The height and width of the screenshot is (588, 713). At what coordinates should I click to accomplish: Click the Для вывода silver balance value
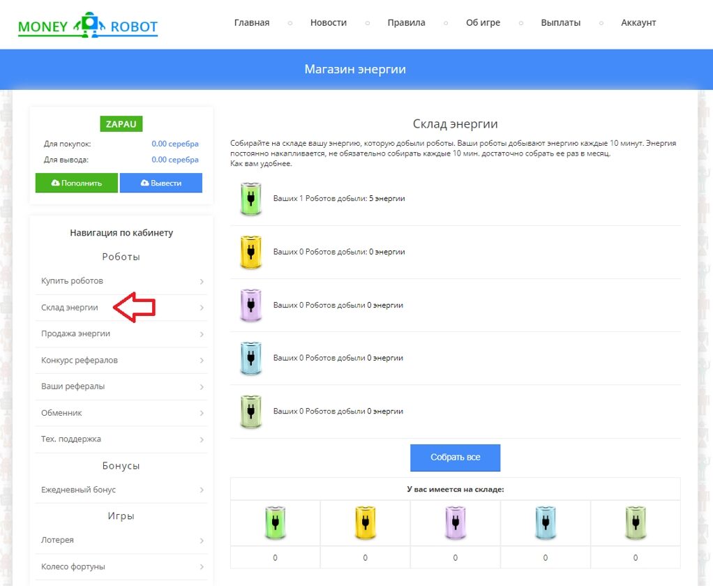[175, 160]
